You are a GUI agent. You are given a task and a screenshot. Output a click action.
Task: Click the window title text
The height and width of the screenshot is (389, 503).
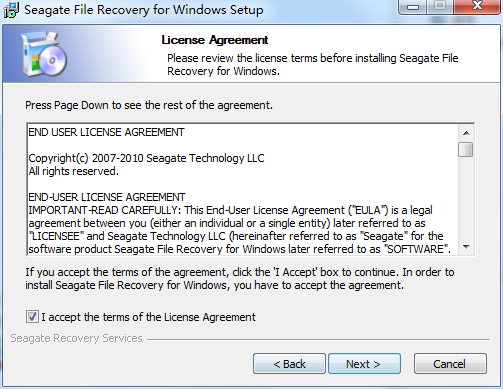[x=144, y=10]
